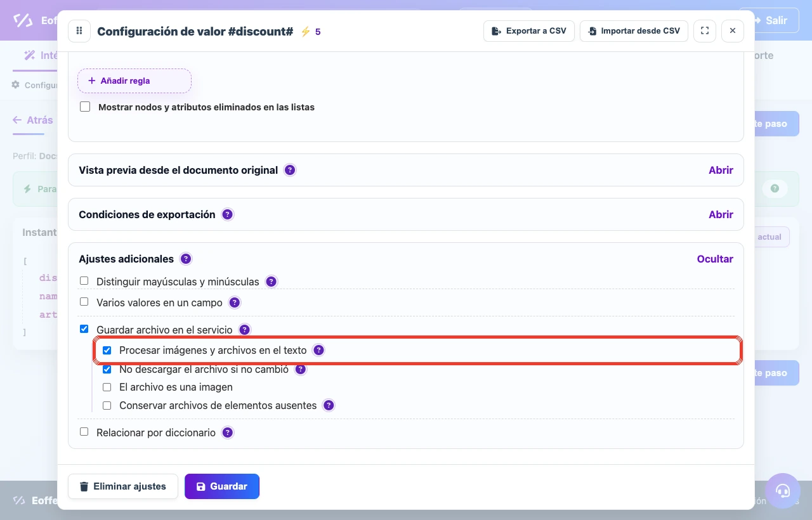This screenshot has height=520, width=812.
Task: Enable Distinguir mayúsculas y minúsculas checkbox
Action: 84,281
